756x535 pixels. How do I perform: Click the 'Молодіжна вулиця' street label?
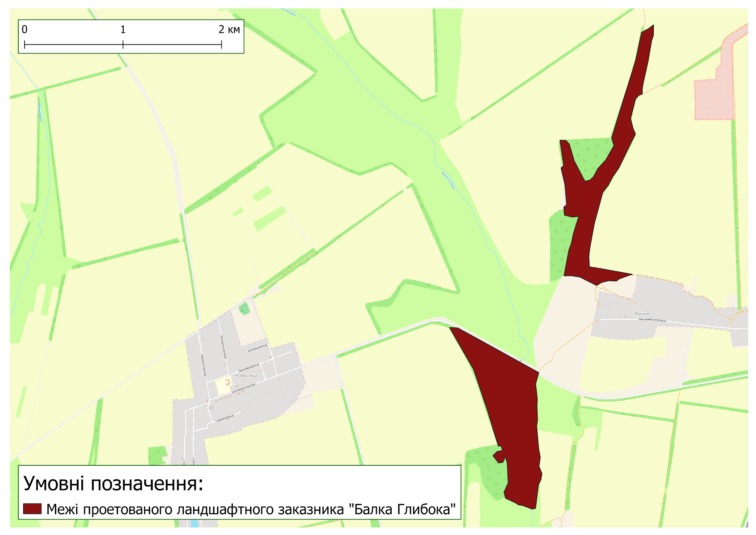click(x=223, y=347)
